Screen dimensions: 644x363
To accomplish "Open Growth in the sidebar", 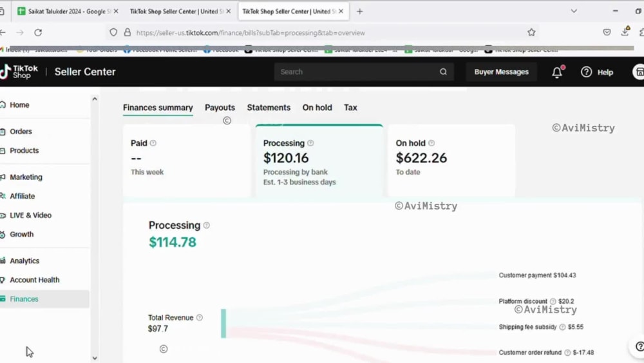I will tap(21, 234).
